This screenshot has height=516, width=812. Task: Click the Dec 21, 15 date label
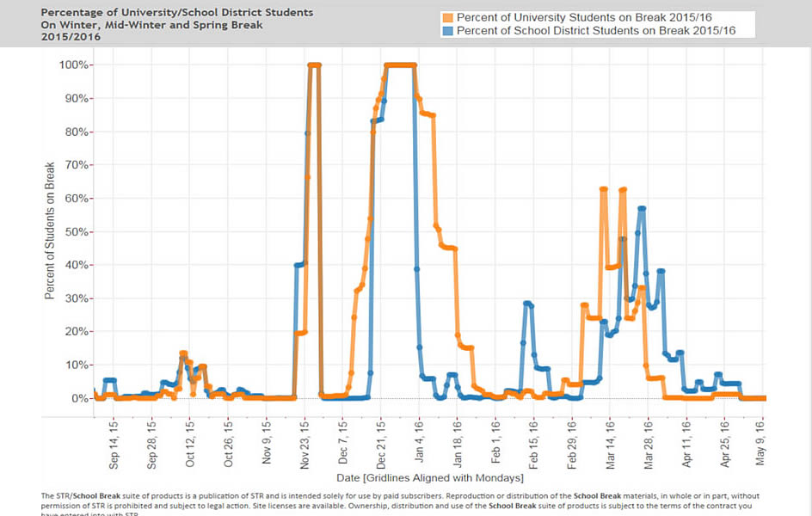pos(380,445)
